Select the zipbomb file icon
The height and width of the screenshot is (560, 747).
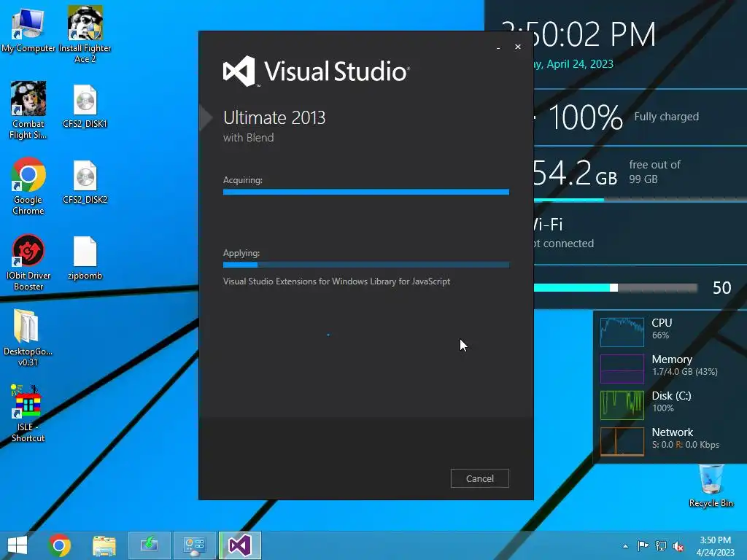coord(85,259)
